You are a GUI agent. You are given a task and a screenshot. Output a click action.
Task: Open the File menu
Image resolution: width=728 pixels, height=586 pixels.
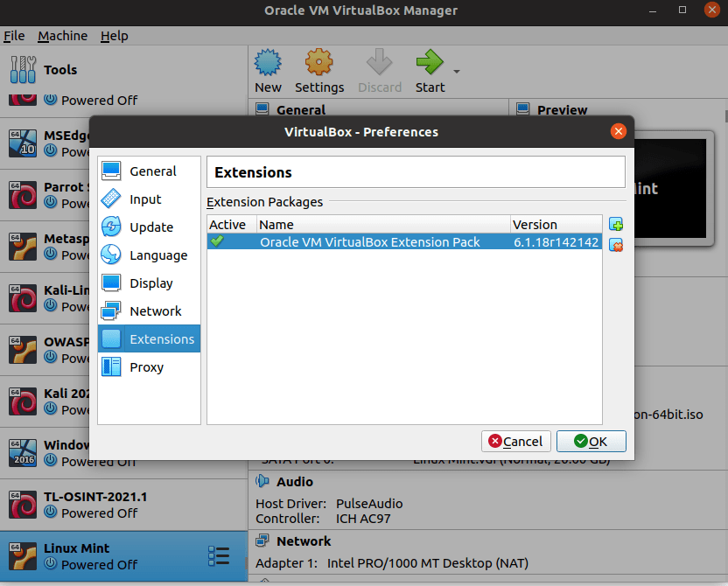click(14, 36)
